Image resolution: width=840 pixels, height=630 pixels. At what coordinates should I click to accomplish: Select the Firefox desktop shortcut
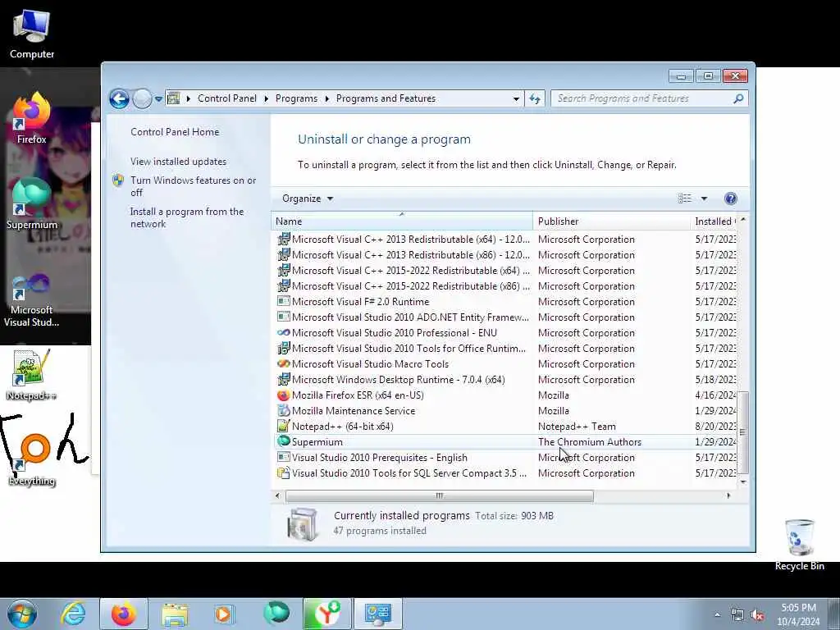[32, 118]
